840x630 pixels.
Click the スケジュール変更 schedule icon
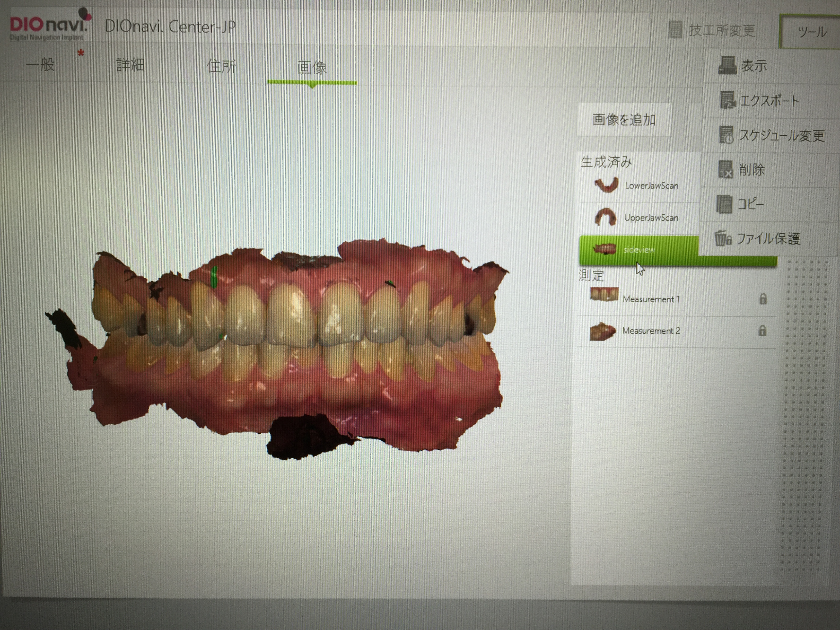tap(727, 135)
